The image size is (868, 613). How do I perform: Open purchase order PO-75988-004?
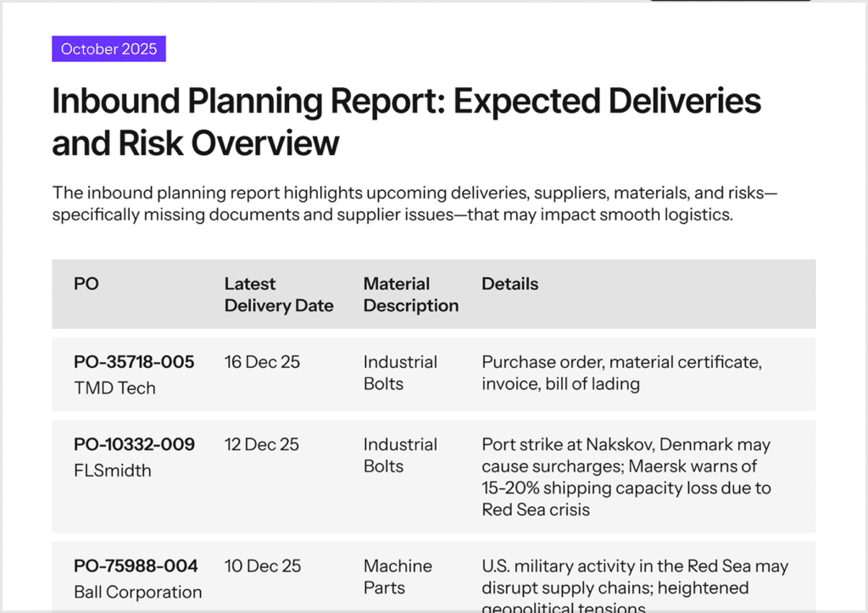point(136,566)
